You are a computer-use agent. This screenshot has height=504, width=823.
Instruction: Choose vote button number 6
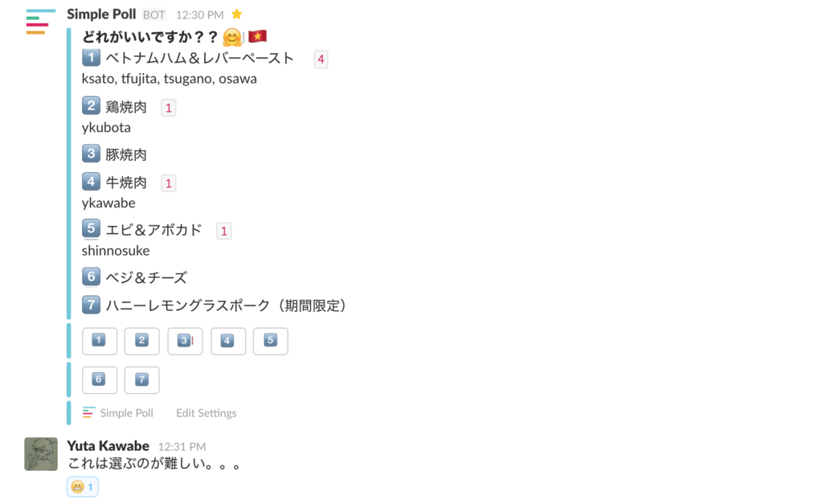[99, 380]
